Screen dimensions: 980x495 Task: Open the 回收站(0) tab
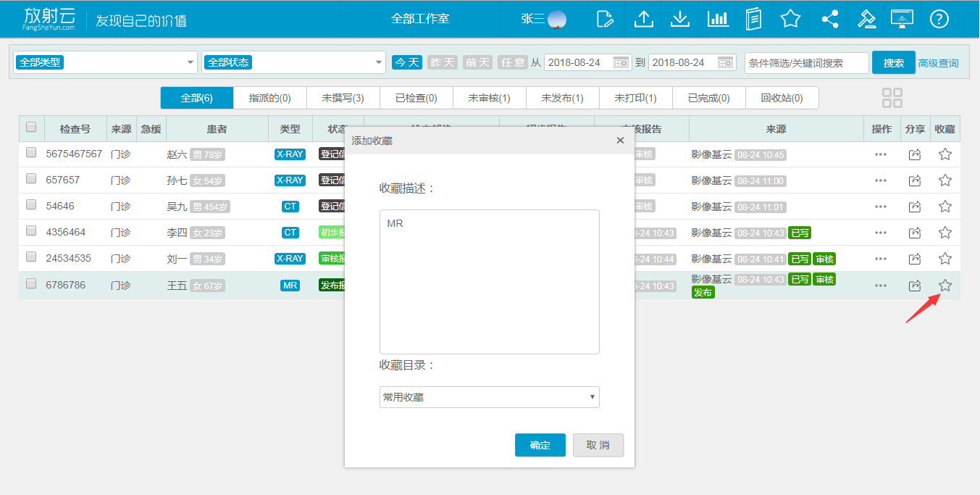point(782,98)
